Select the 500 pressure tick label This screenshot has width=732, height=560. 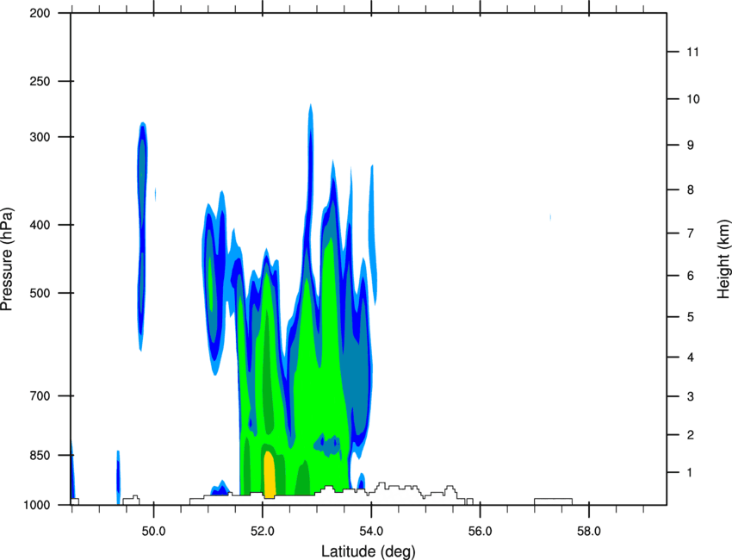tap(40, 293)
